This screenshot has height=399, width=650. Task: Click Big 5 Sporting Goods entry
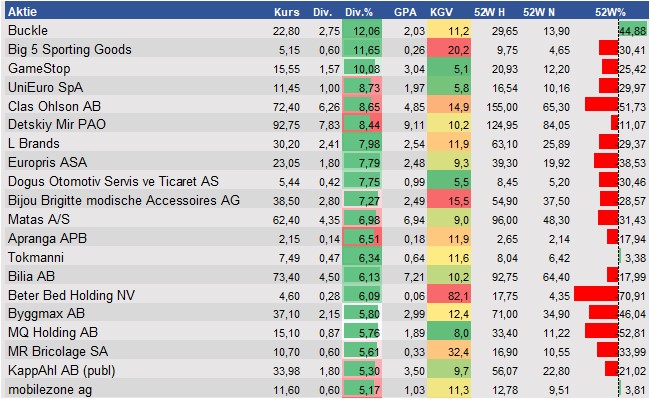70,49
